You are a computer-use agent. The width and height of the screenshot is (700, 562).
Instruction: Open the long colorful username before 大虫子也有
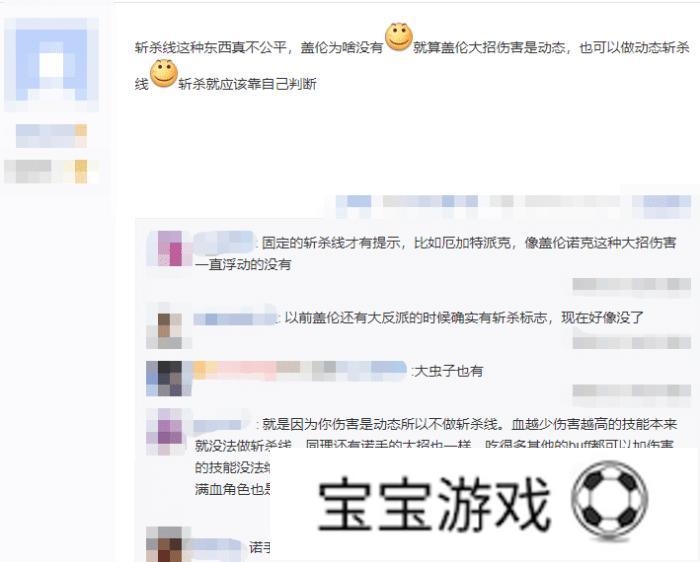click(300, 371)
